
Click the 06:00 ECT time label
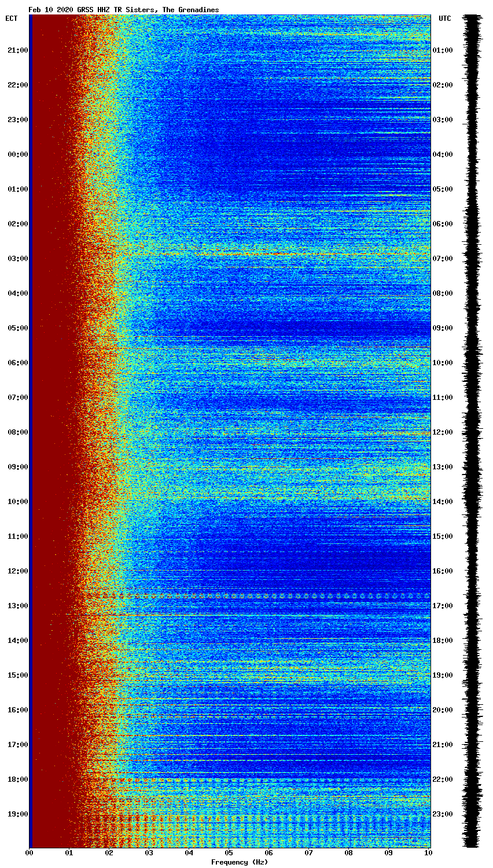click(17, 363)
